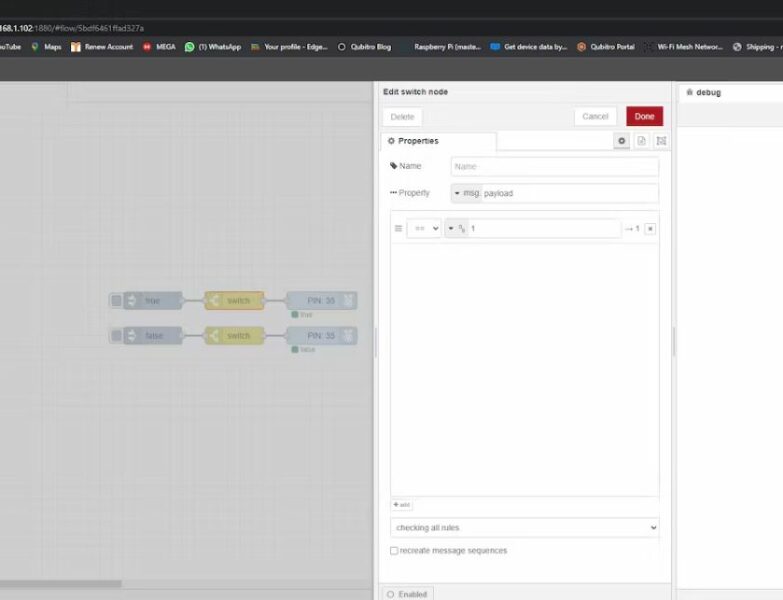Open node settings gear icon tab
This screenshot has width=783, height=600.
click(622, 141)
